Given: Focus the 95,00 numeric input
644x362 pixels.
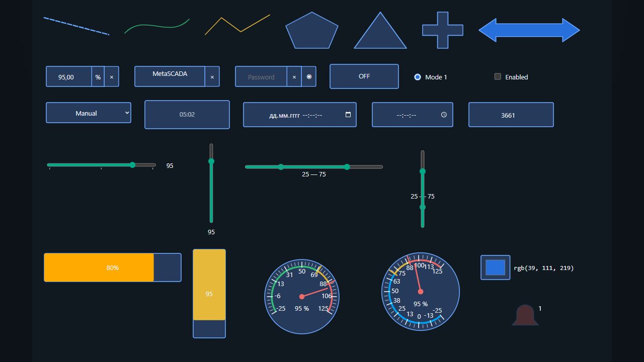Looking at the screenshot, I should (69, 77).
